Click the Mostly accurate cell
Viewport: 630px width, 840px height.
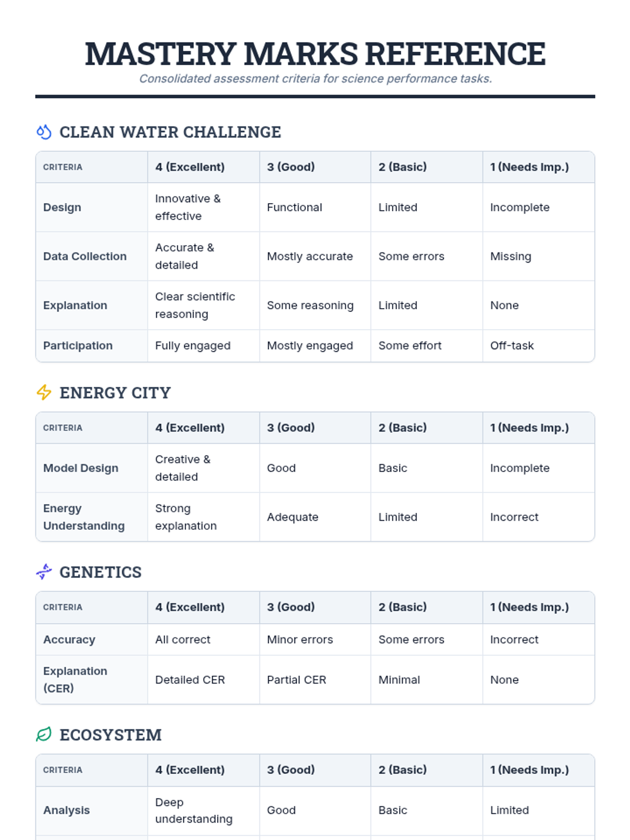click(315, 256)
